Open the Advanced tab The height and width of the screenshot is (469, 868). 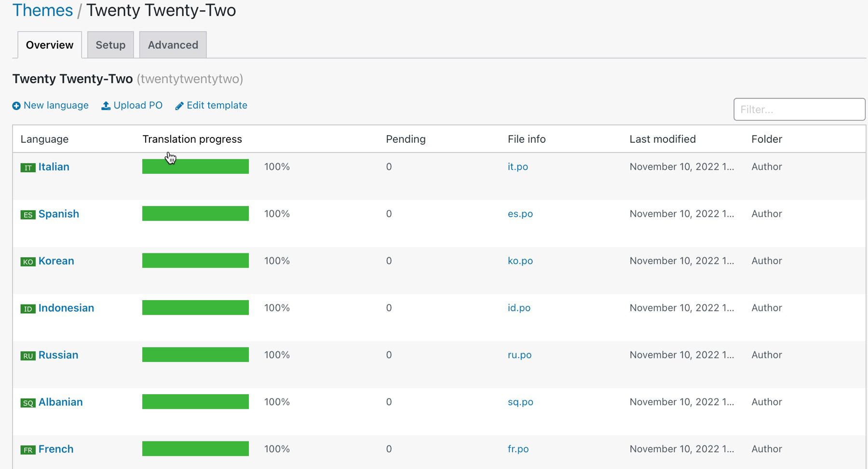click(x=173, y=45)
